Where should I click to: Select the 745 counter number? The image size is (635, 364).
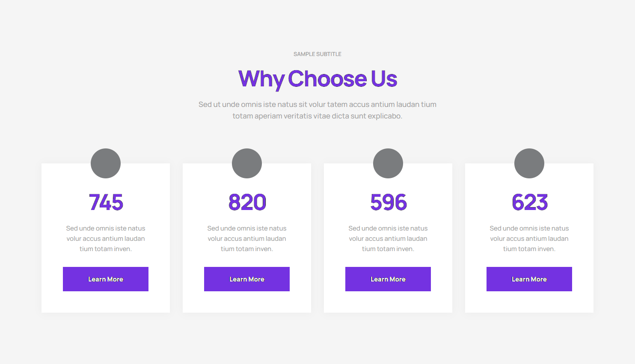[106, 202]
